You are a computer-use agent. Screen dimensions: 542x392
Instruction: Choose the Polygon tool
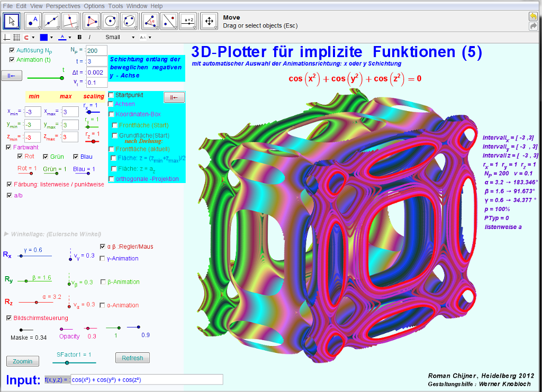click(92, 21)
